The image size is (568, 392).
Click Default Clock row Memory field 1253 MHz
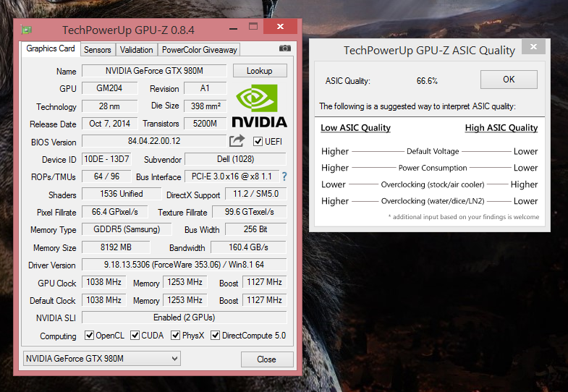click(185, 300)
